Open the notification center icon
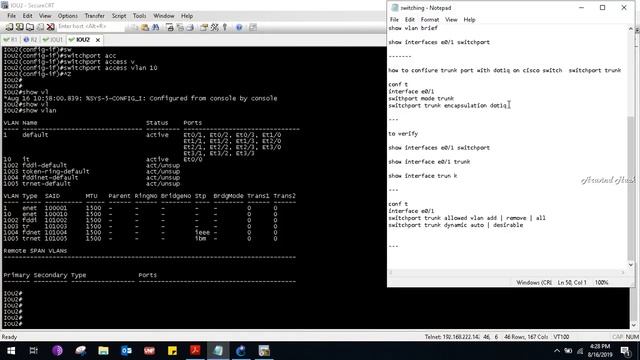This screenshot has width=640, height=360. 625,351
